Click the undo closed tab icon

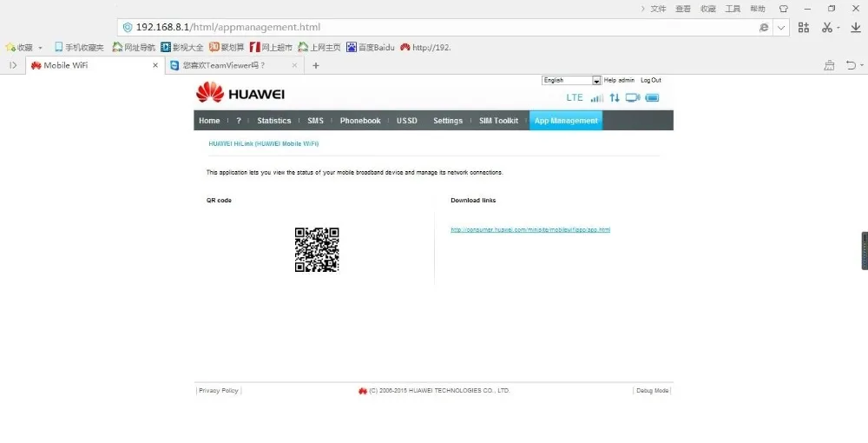(x=851, y=65)
